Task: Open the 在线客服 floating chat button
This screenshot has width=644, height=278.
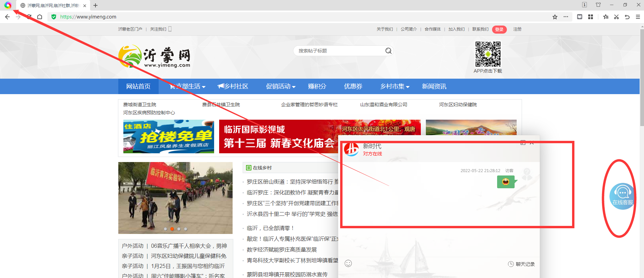Action: coord(622,196)
